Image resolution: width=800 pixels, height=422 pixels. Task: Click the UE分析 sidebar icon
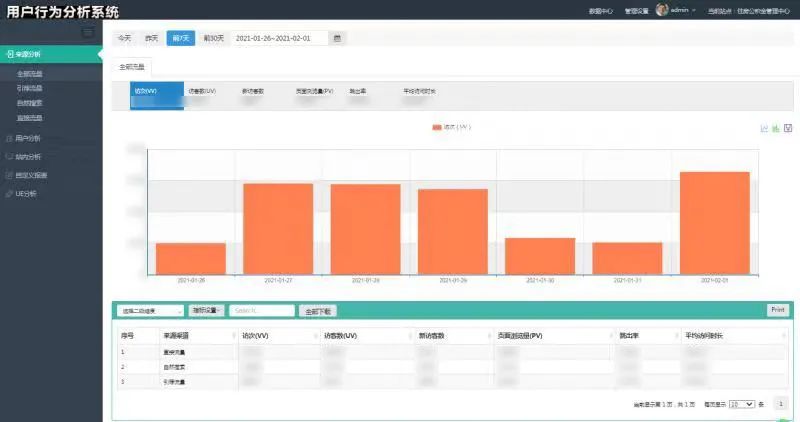pyautogui.click(x=9, y=193)
